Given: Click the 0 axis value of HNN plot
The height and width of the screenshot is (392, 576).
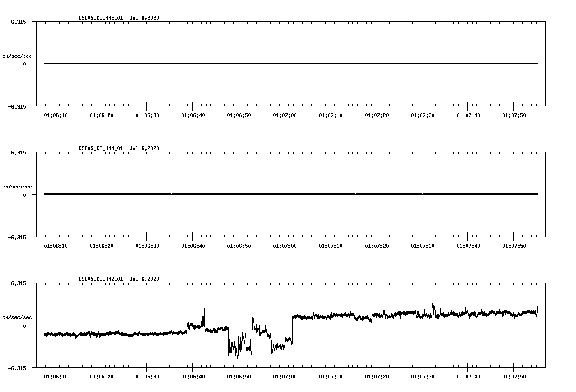Looking at the screenshot, I should [x=25, y=195].
